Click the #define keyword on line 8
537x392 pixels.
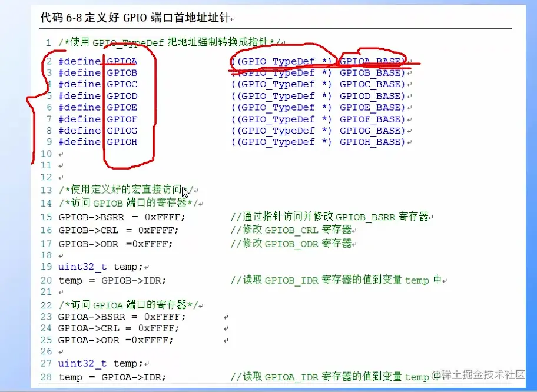tap(79, 131)
